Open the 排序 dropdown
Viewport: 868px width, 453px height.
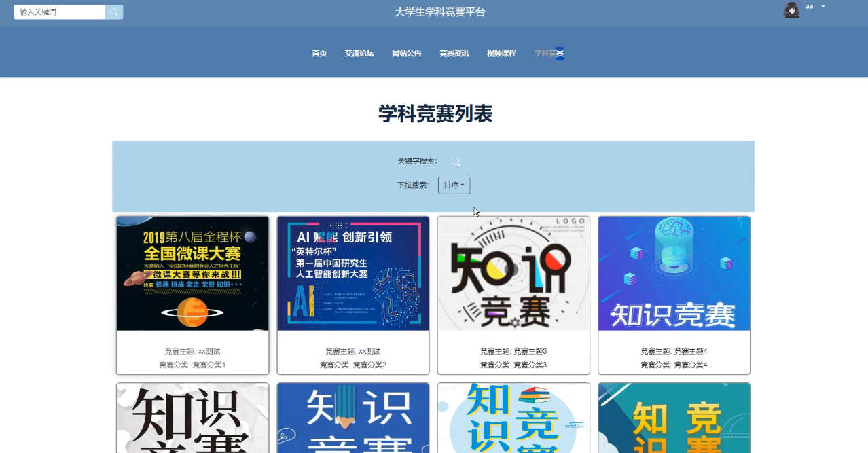454,185
